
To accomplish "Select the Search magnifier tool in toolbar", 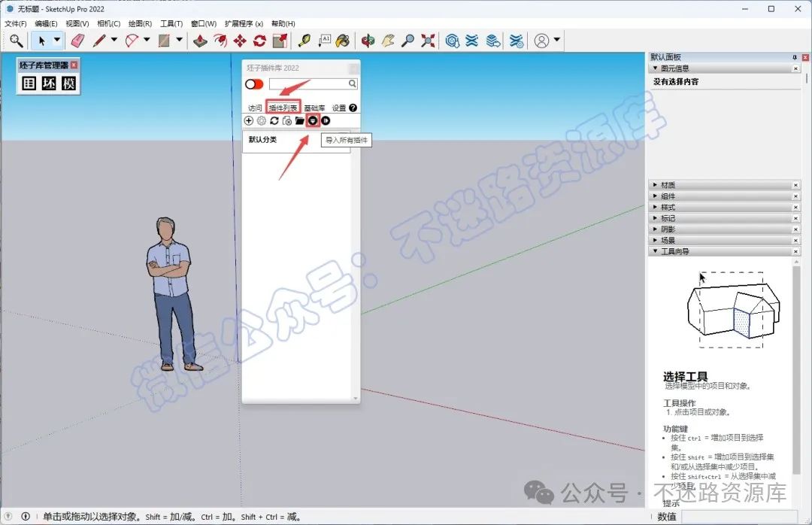I will [x=16, y=41].
